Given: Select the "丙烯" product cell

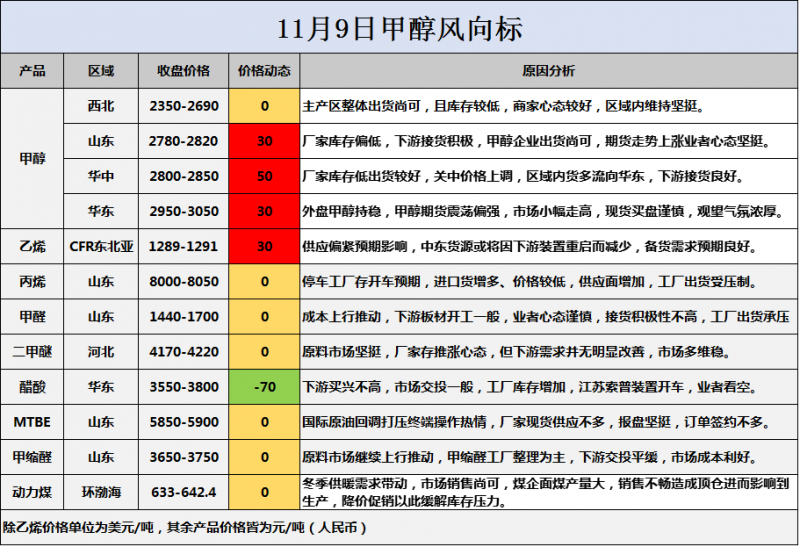Looking at the screenshot, I should [x=32, y=282].
